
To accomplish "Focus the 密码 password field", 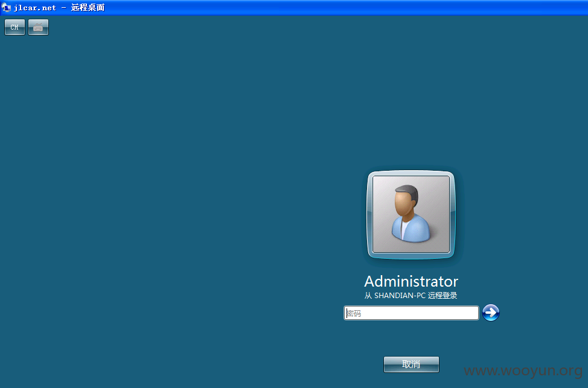I will point(411,313).
